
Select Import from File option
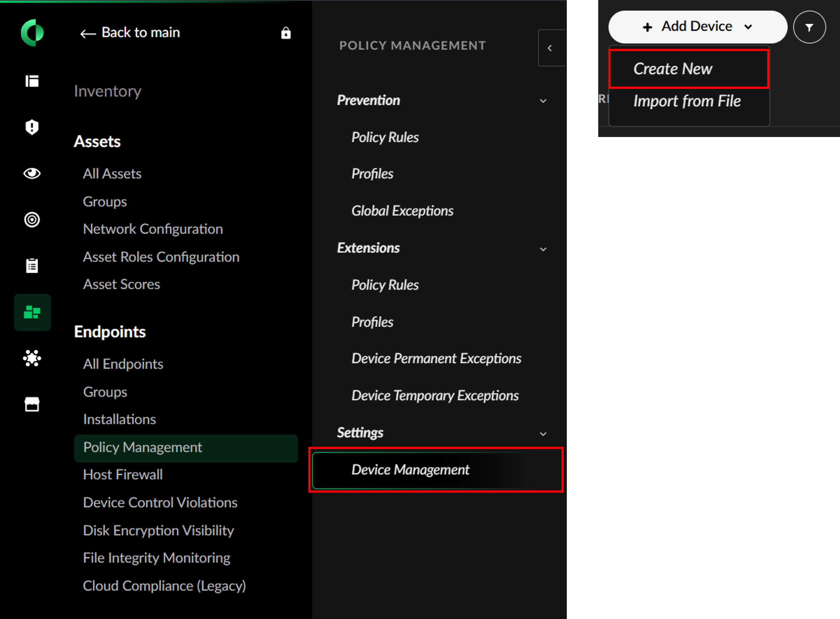687,101
